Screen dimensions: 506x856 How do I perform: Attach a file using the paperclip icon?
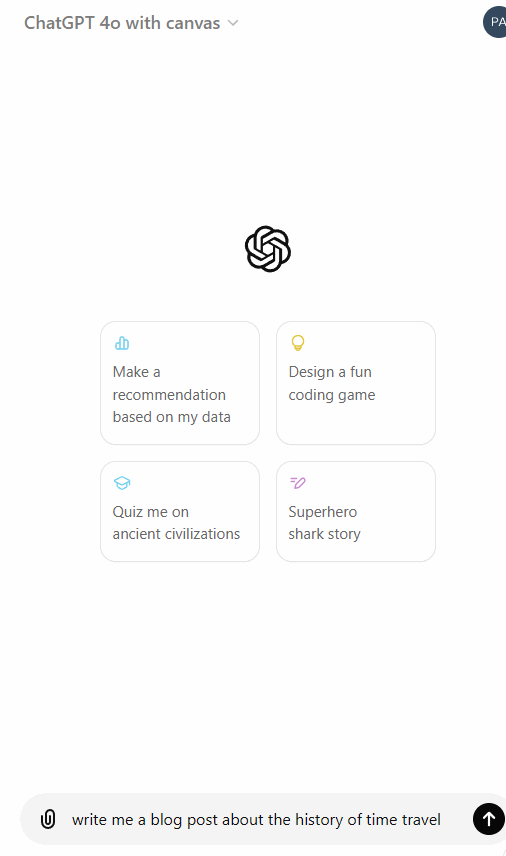click(x=48, y=819)
